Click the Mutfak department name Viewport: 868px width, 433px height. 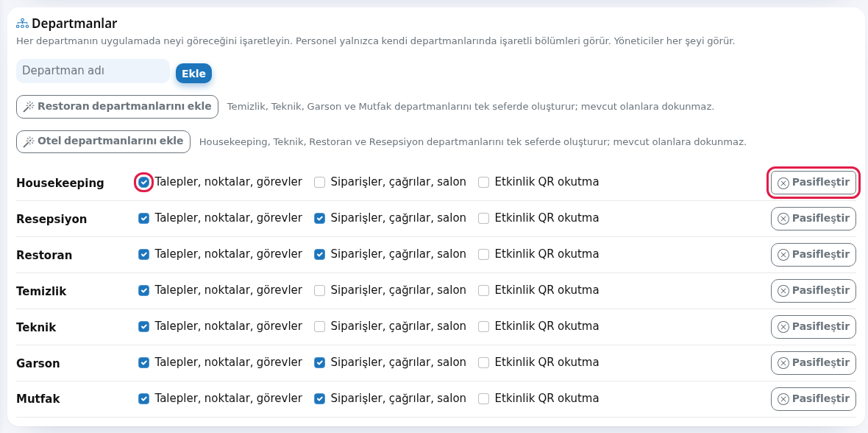click(38, 398)
